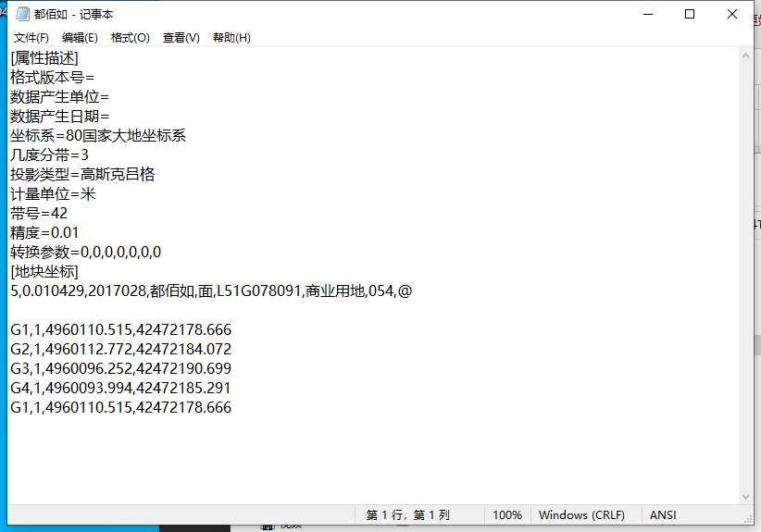Screen dimensions: 761x532
Task: Click the 'Windows (CRLF)' status entry
Action: pyautogui.click(x=581, y=515)
